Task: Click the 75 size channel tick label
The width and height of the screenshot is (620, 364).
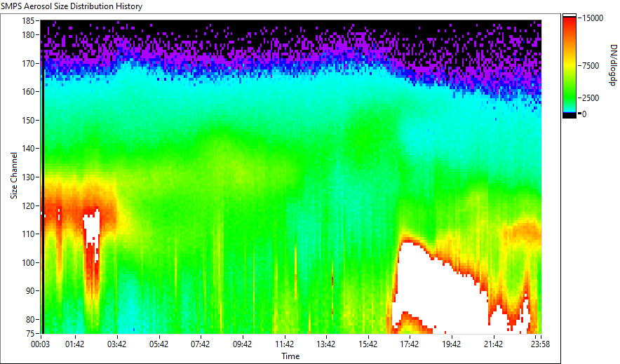Action: (30, 333)
